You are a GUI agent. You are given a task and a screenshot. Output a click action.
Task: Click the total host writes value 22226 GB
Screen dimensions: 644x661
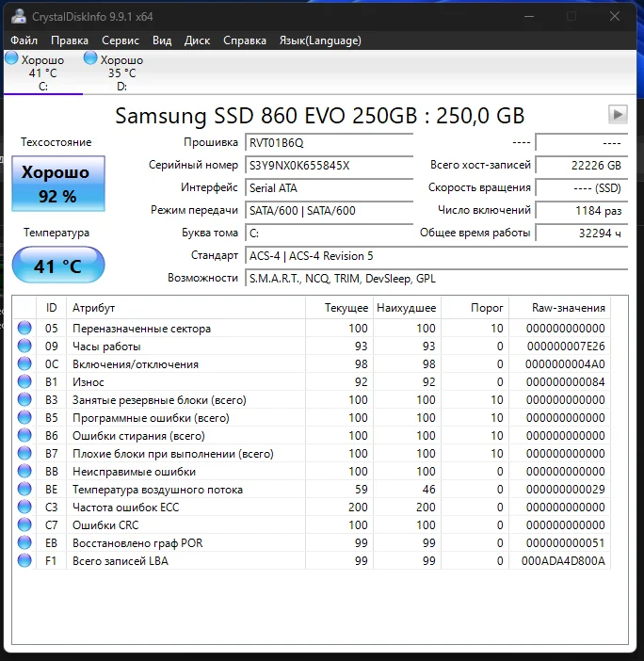581,166
